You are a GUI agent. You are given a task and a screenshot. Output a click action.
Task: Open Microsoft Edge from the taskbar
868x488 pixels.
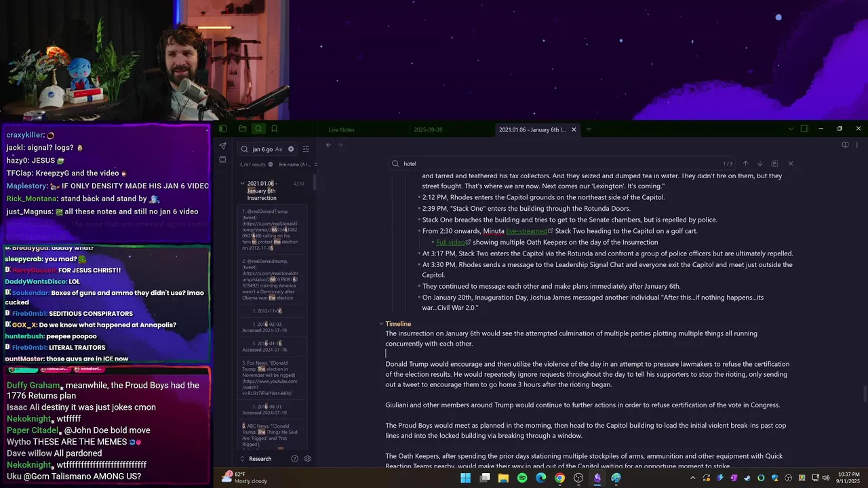(x=540, y=478)
